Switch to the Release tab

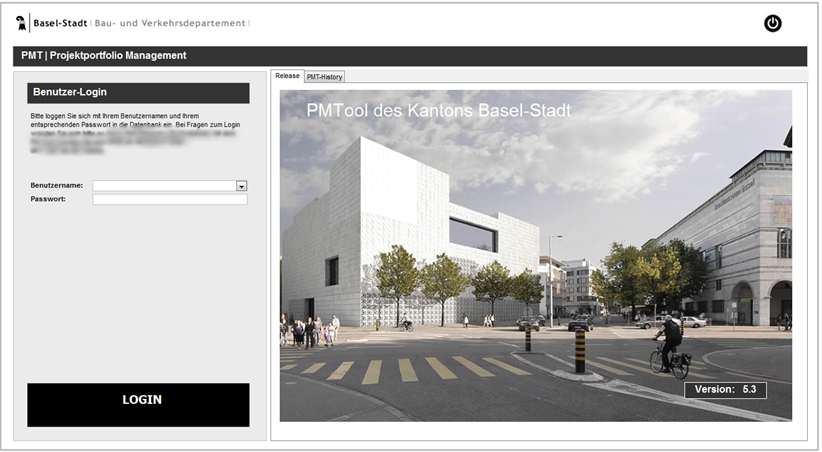(x=287, y=76)
